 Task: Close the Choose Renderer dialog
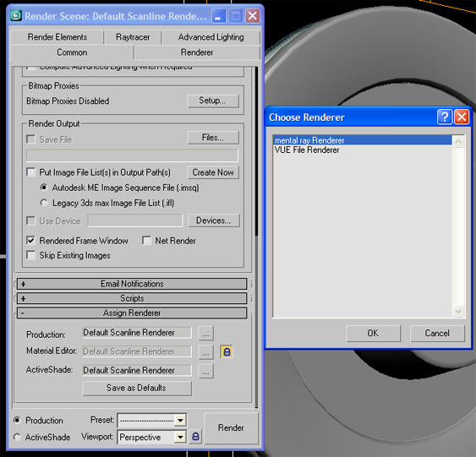pyautogui.click(x=462, y=117)
